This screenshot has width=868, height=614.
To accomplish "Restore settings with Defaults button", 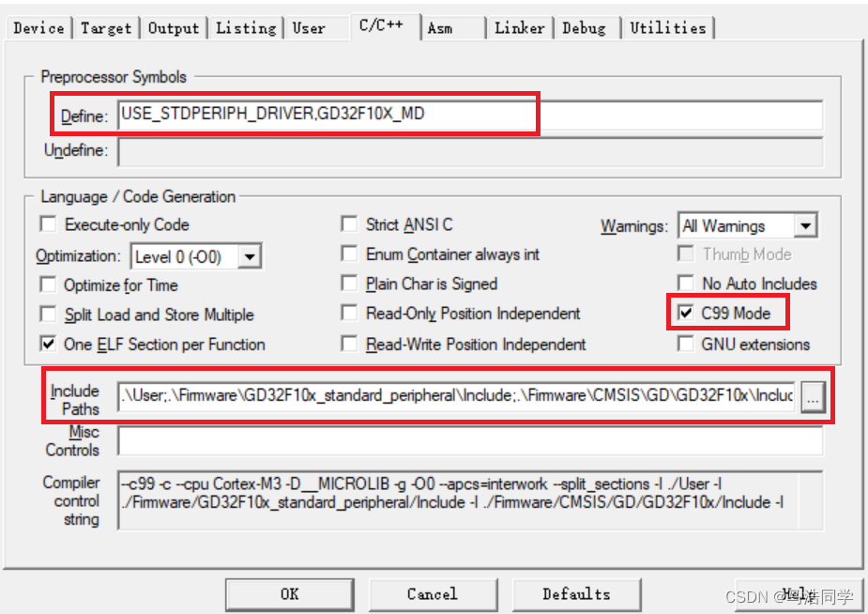I will 576,594.
